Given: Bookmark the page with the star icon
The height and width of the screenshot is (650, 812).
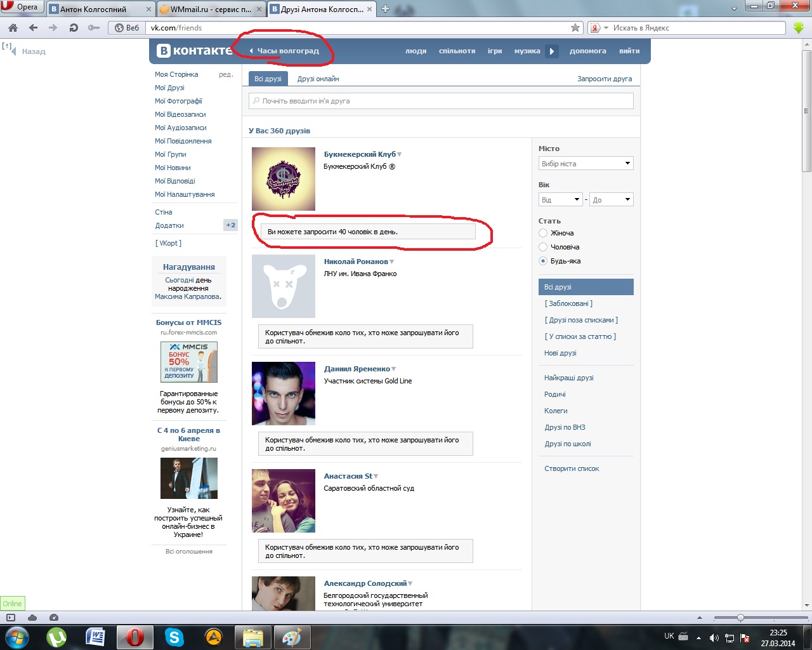Looking at the screenshot, I should coord(575,28).
